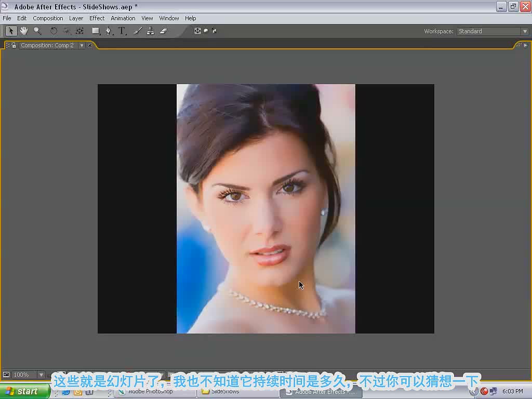Select the Rotation tool
The image size is (532, 399).
(x=54, y=31)
